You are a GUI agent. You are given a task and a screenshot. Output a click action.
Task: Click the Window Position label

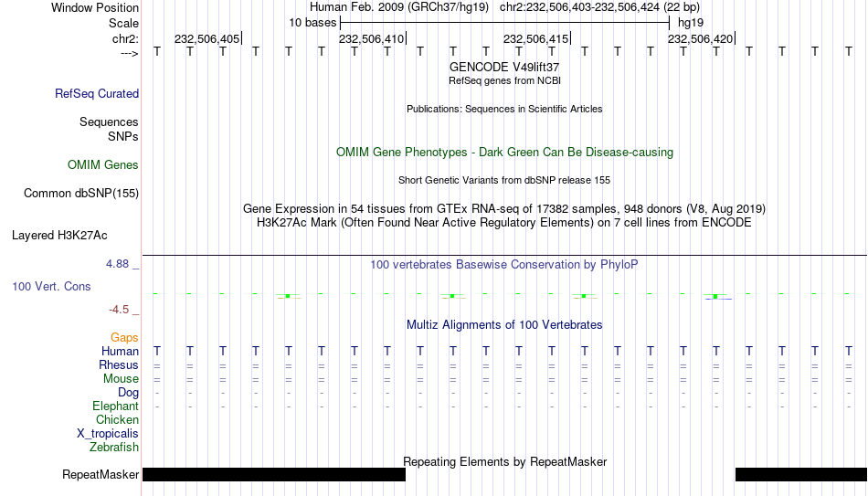point(95,7)
